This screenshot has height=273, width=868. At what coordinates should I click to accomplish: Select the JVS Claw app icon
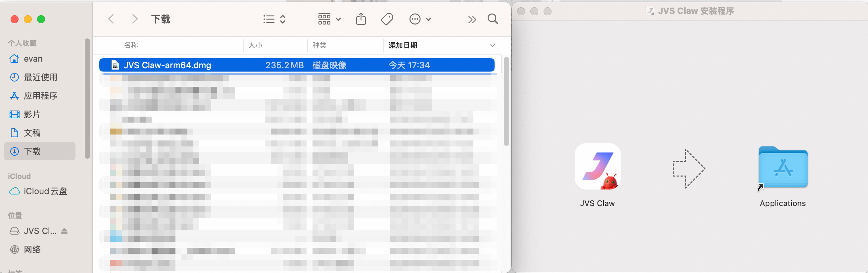tap(598, 167)
